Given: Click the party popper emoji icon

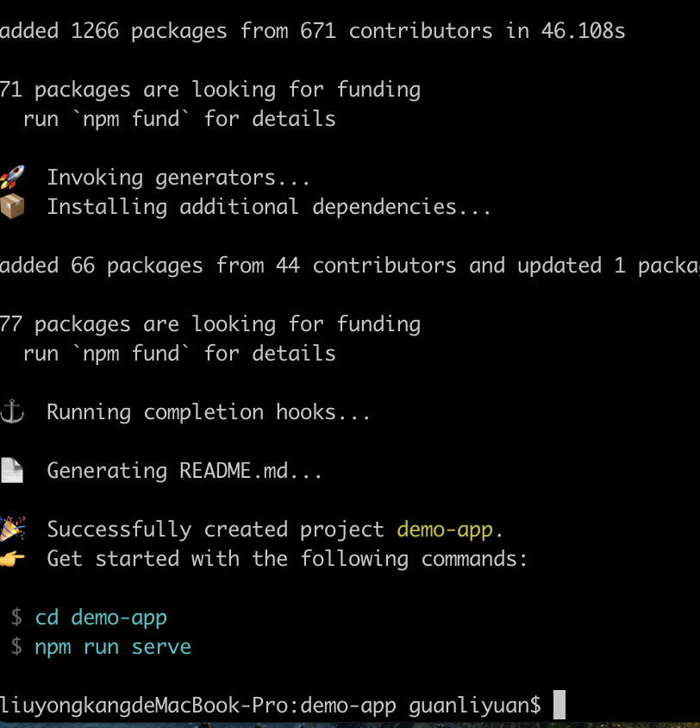Looking at the screenshot, I should (x=12, y=529).
